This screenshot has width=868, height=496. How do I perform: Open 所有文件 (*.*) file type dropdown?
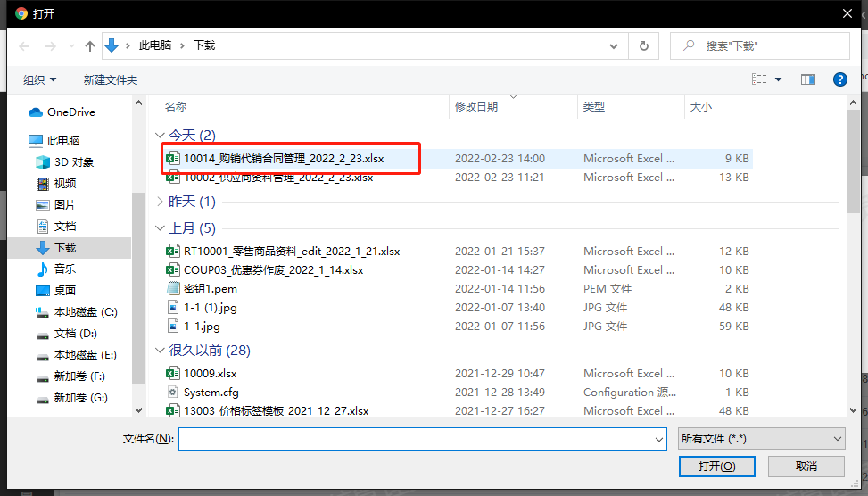click(x=761, y=439)
